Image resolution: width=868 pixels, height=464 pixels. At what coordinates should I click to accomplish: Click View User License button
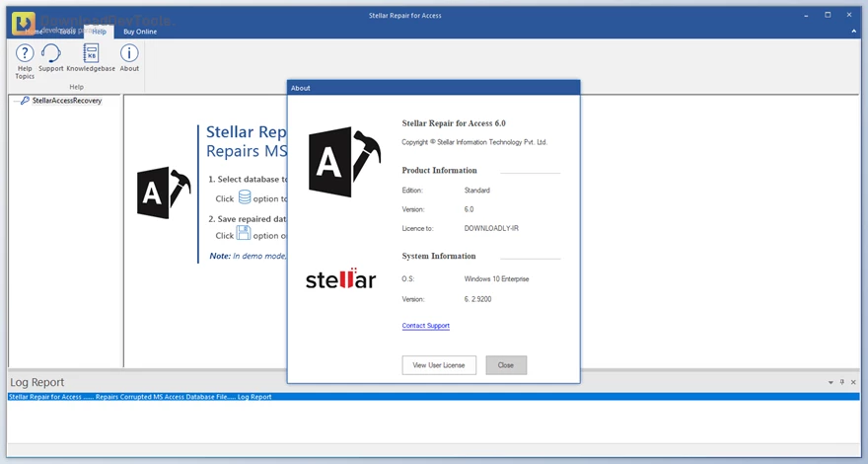[439, 365]
